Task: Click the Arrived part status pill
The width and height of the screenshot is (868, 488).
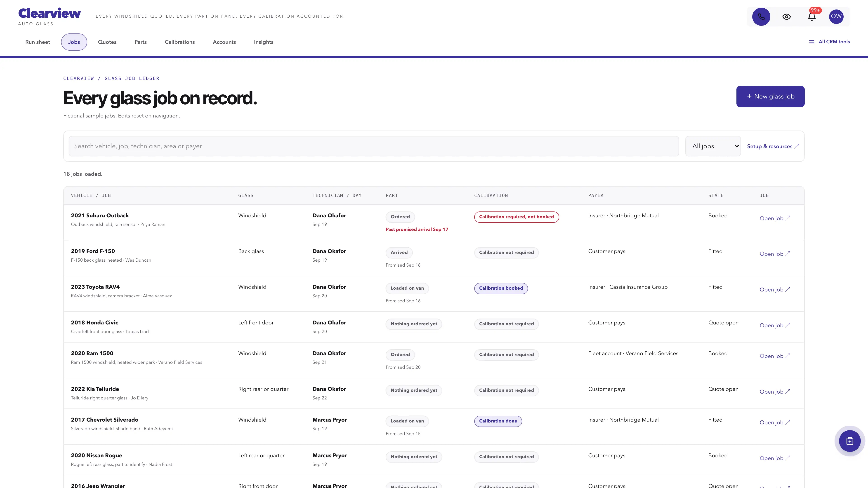Action: tap(399, 253)
